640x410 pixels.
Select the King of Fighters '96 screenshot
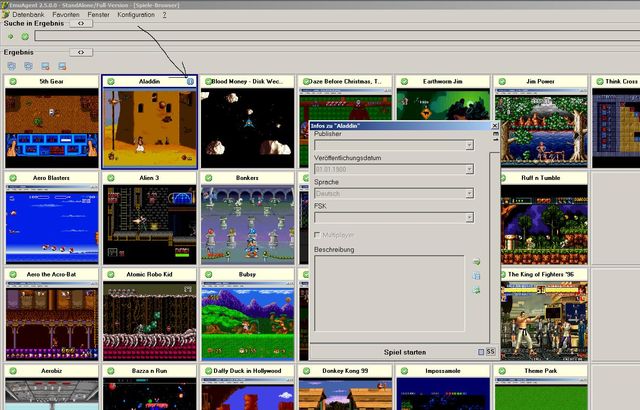tap(544, 321)
